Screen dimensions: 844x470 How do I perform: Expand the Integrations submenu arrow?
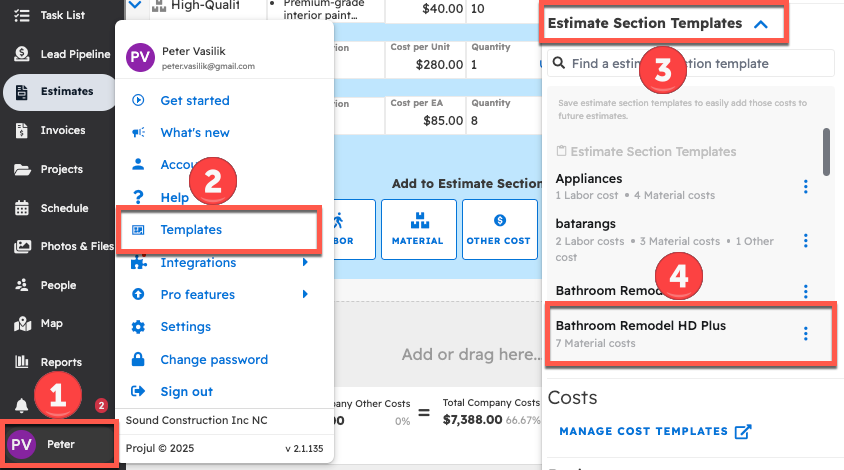coord(305,263)
